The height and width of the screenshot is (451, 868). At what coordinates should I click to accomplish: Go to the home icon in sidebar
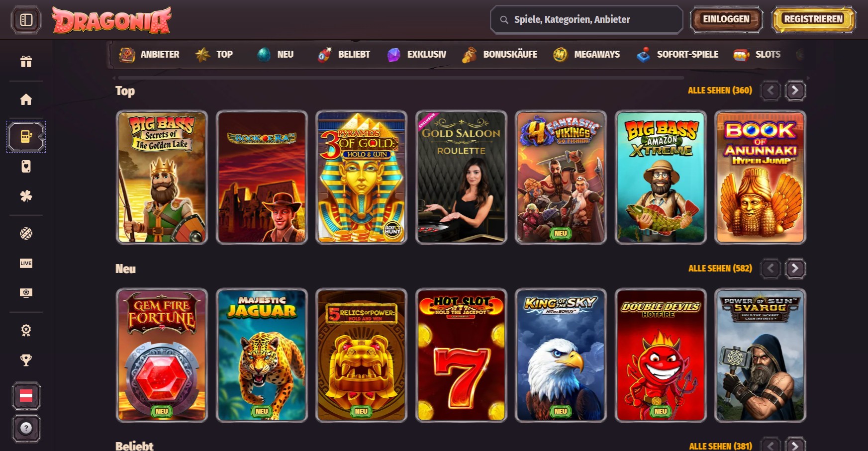click(x=26, y=99)
